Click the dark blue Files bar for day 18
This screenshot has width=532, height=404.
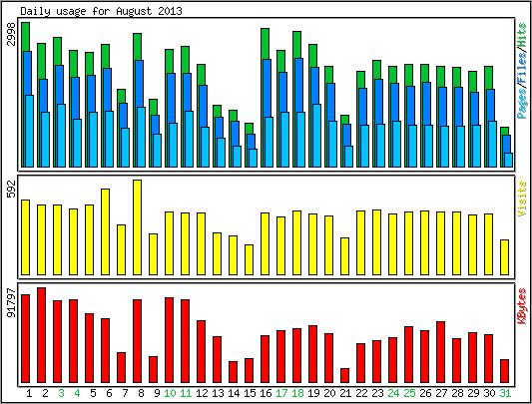point(298,85)
